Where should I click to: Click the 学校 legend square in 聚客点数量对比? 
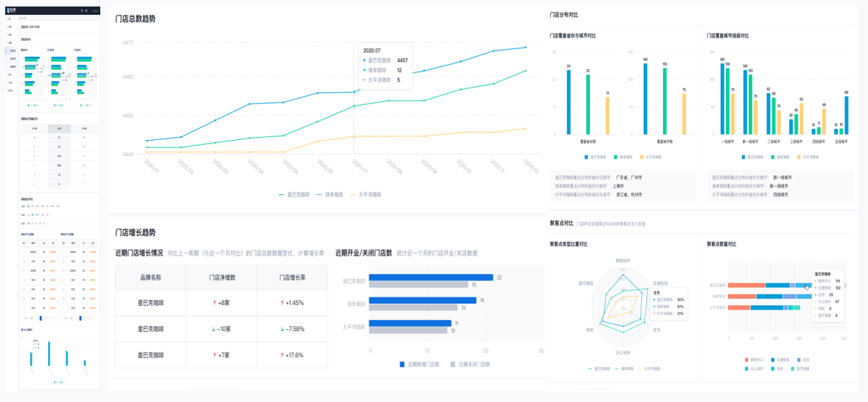click(773, 368)
